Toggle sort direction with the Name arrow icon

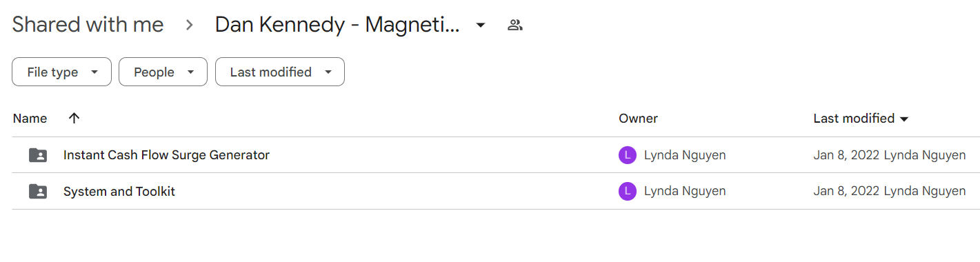(74, 118)
